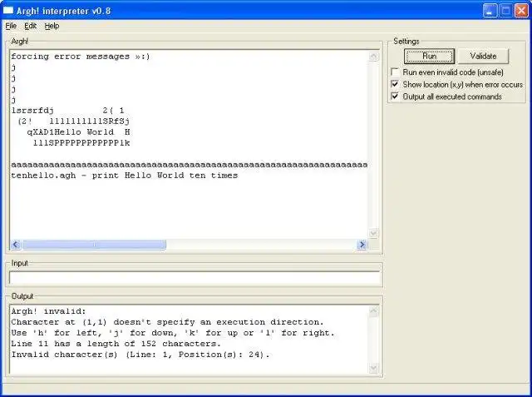Click the 'lllSPPPPPPPPPPPPlk' code line
Image resolution: width=532 pixels, height=397 pixels.
coord(81,143)
